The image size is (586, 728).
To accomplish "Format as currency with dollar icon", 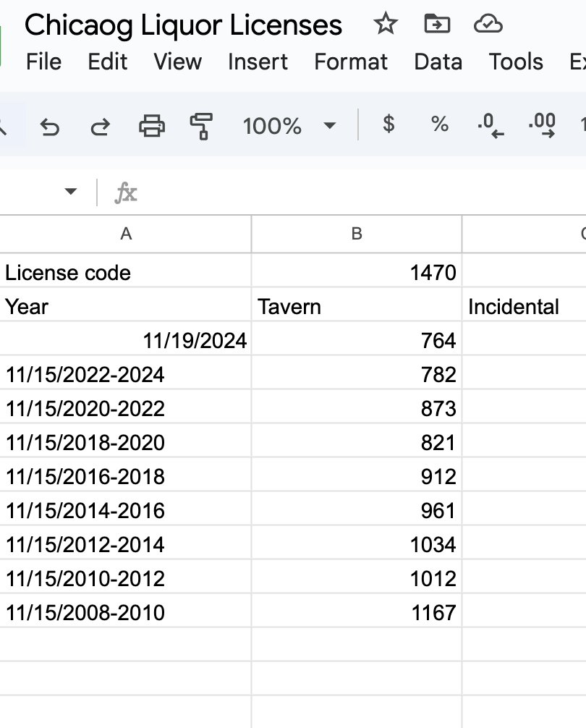I will [x=388, y=124].
